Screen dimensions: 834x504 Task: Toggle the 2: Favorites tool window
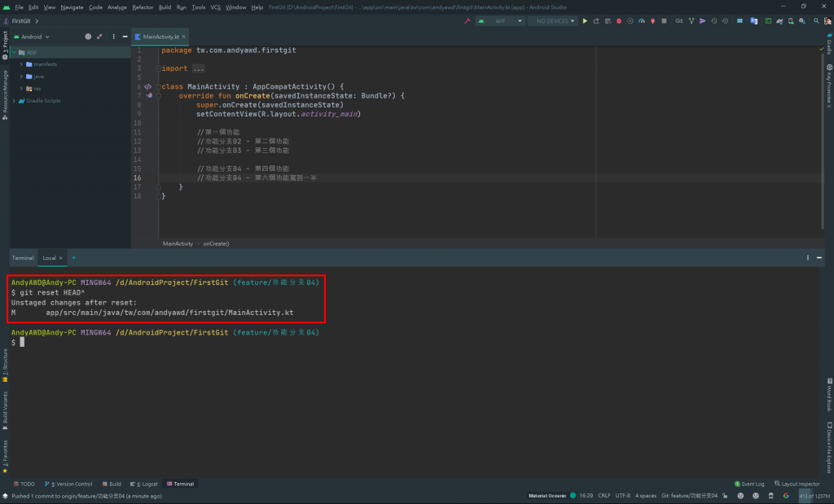(x=5, y=457)
